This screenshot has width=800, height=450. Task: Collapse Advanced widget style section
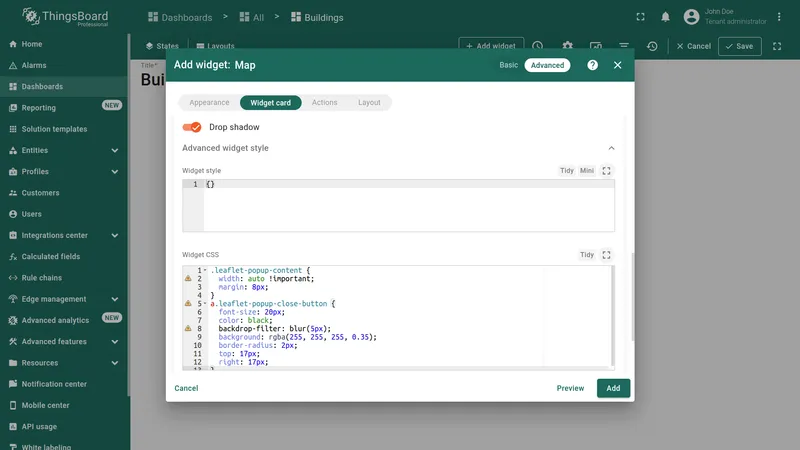(x=611, y=148)
